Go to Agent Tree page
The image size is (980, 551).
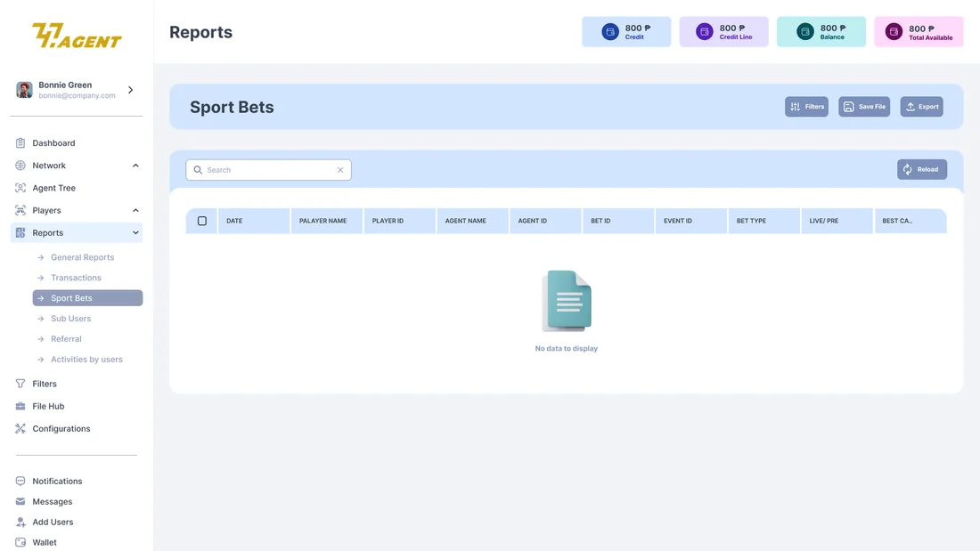[x=53, y=188]
